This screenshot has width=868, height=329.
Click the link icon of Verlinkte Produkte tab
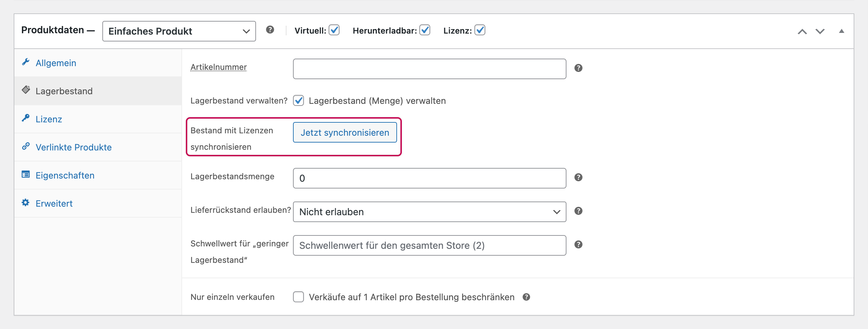pos(26,146)
